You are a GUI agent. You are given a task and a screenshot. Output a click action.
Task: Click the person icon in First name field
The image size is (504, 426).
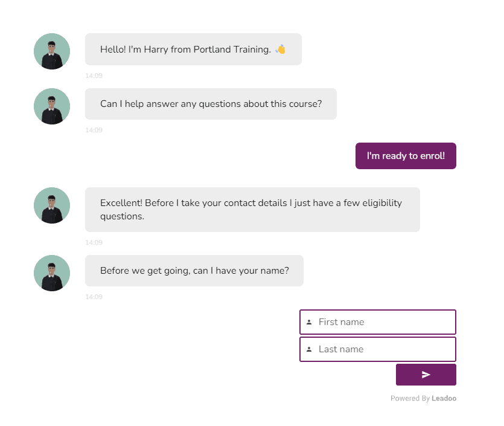point(309,322)
